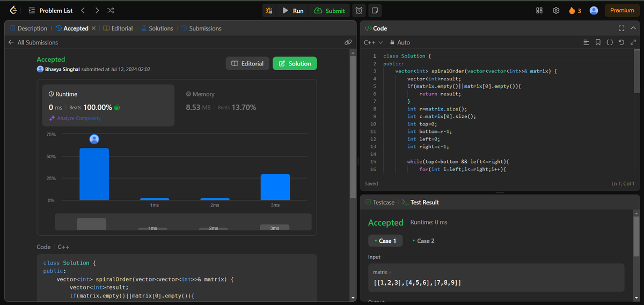
Task: Copy submission link via chain icon
Action: [x=348, y=42]
